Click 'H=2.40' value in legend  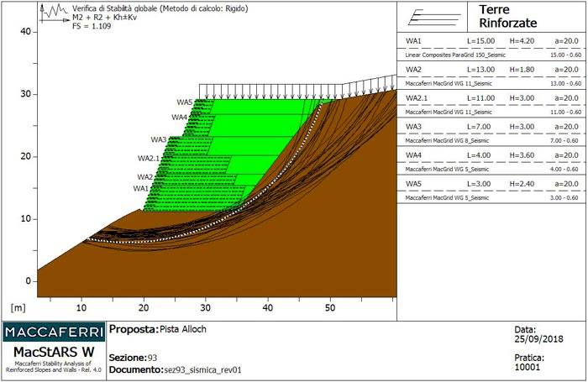[522, 183]
